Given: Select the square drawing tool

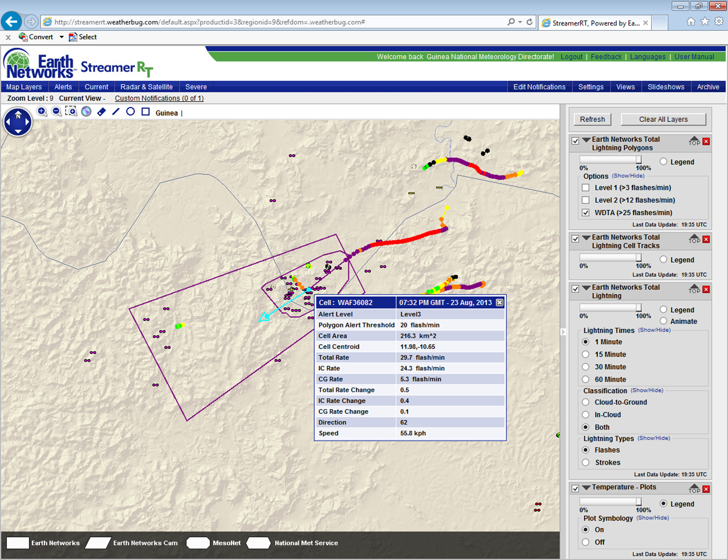Looking at the screenshot, I should (145, 112).
